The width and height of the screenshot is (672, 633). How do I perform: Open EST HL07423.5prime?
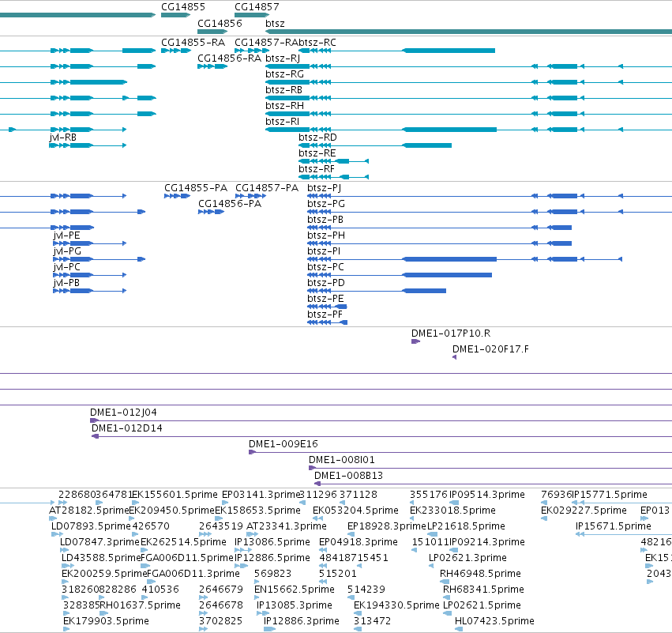494,621
